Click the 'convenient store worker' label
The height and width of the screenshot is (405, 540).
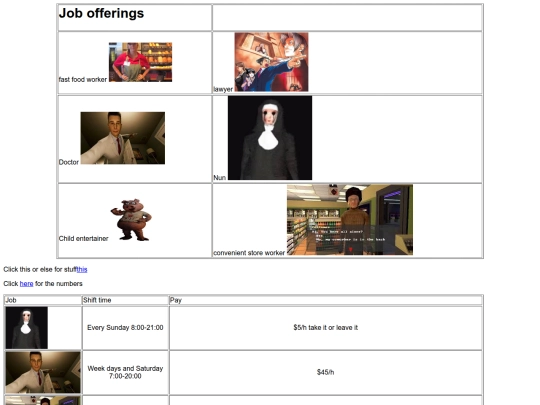tap(249, 252)
